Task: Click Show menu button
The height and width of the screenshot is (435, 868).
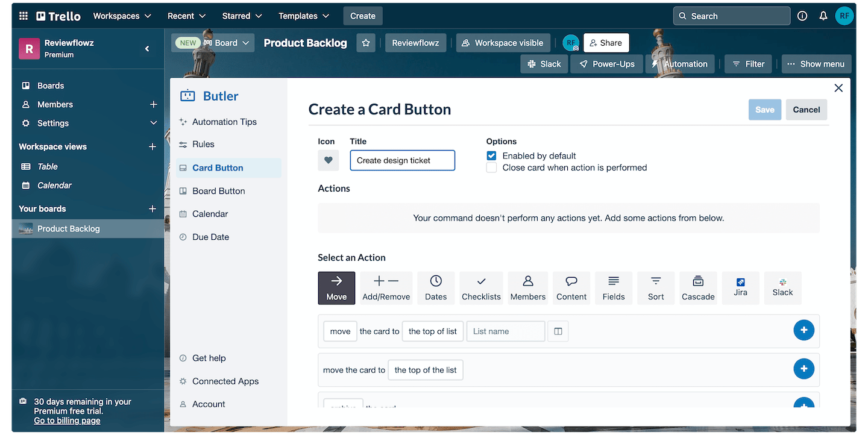Action: coord(816,64)
